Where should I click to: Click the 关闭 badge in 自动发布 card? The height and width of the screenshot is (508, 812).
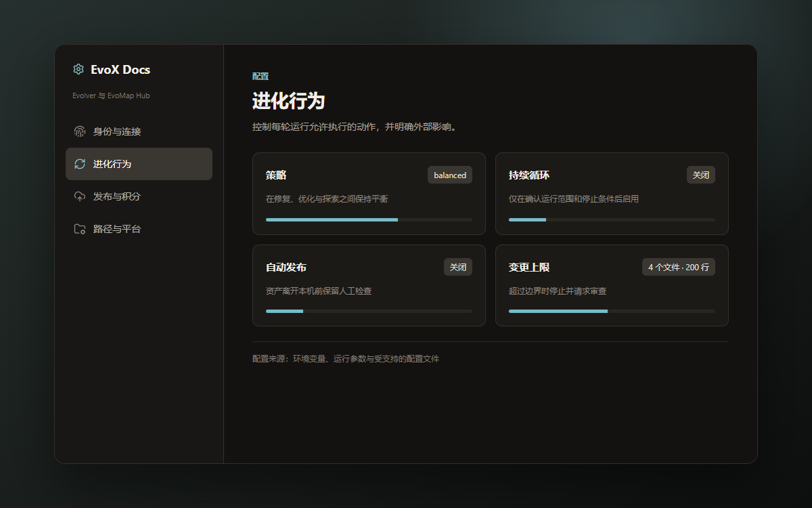(x=458, y=267)
